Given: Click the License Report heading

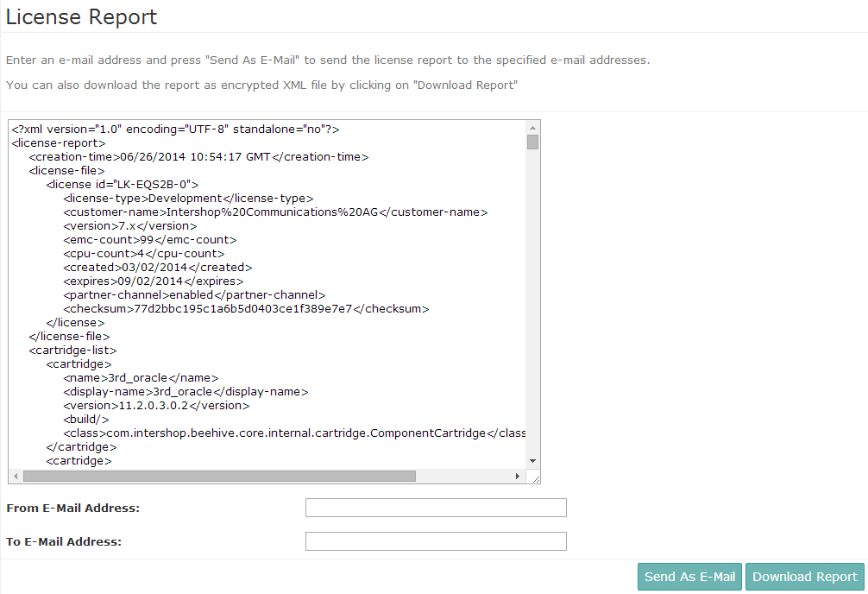Looking at the screenshot, I should (x=81, y=17).
